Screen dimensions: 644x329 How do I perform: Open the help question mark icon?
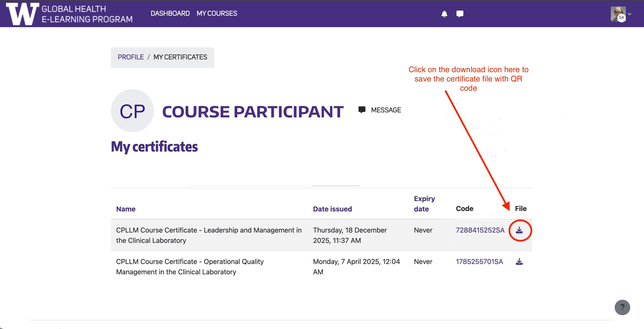622,307
